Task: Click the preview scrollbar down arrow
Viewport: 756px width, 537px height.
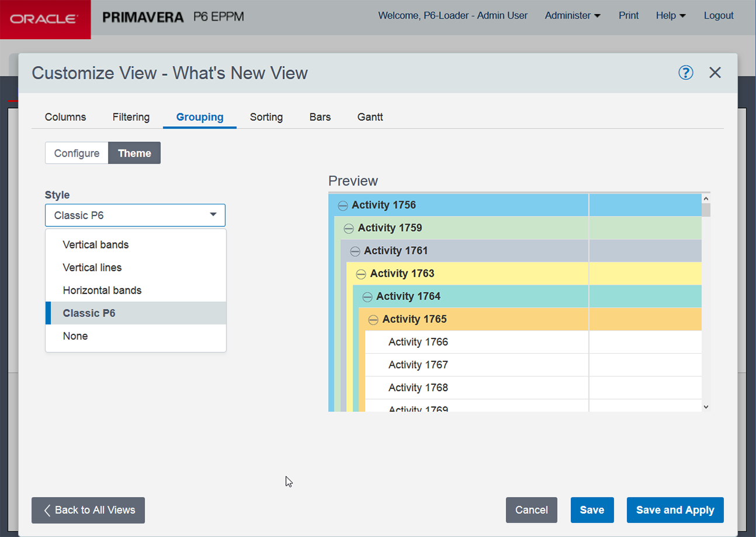Action: pos(706,406)
